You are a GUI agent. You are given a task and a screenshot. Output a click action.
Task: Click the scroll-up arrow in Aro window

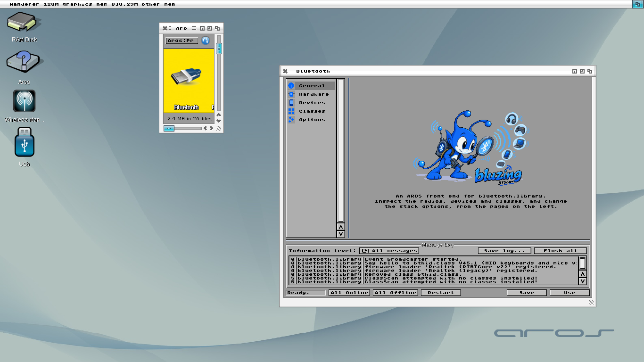click(219, 115)
